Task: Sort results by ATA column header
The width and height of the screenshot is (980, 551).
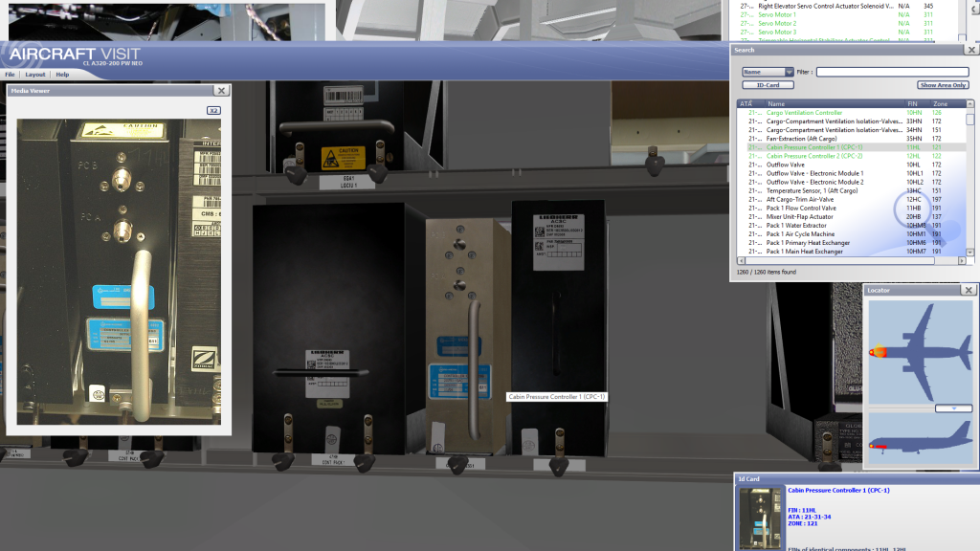Action: point(750,103)
